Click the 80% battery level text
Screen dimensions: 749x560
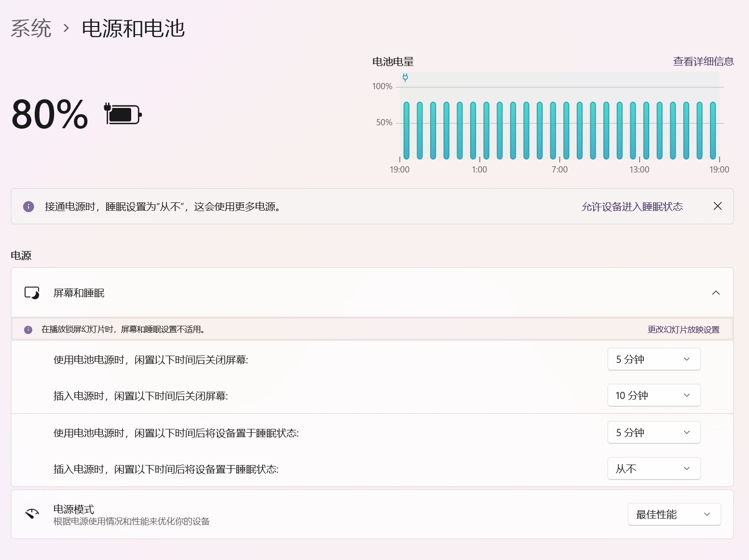point(50,115)
